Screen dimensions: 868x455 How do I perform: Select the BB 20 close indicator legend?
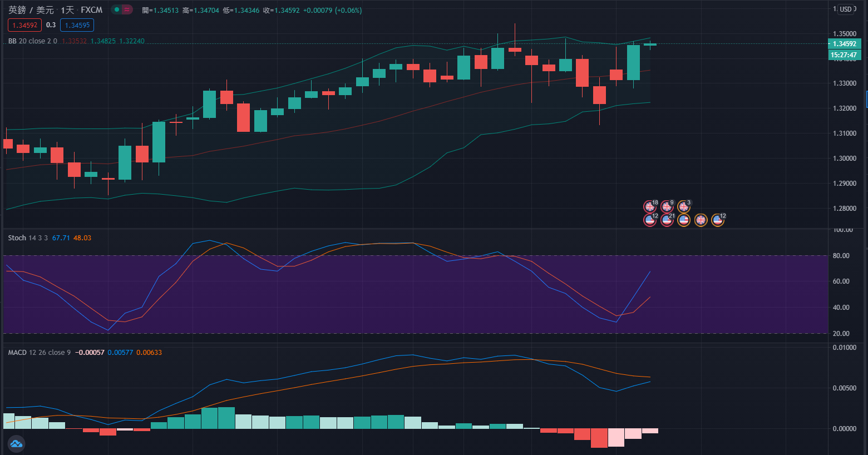point(32,41)
